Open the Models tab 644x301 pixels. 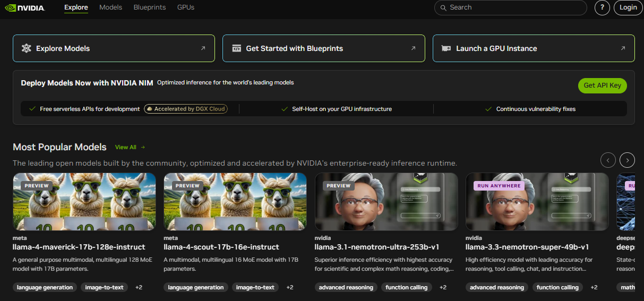(110, 7)
